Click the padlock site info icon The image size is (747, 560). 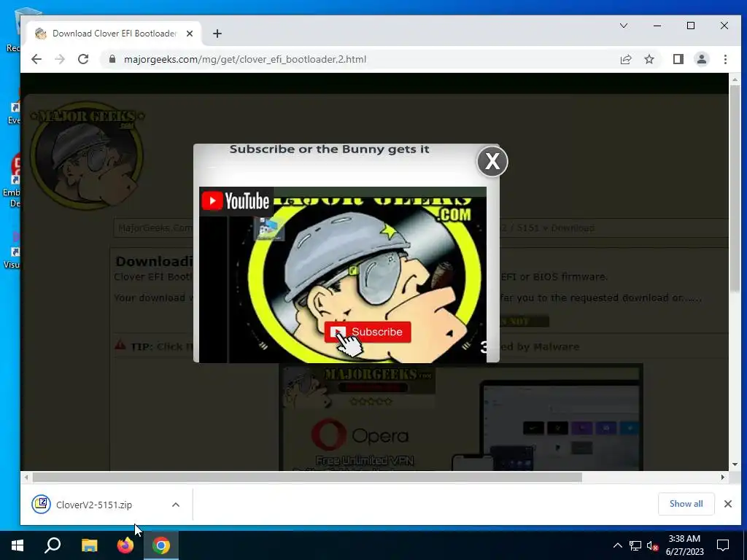coord(112,59)
